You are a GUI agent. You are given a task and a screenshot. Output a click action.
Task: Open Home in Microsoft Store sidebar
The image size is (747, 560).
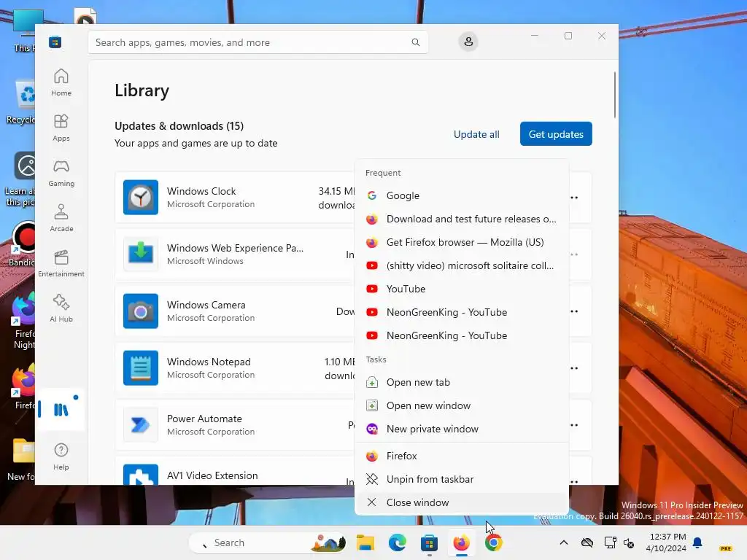tap(61, 82)
